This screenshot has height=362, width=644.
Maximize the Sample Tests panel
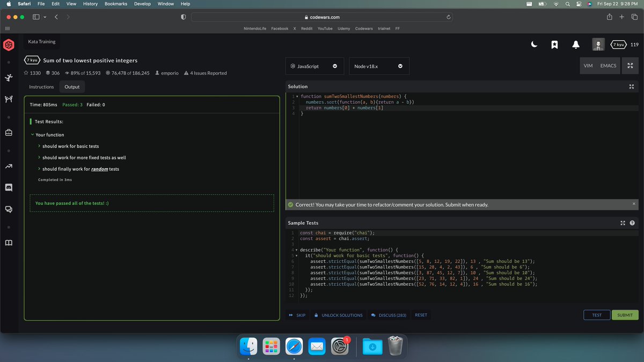point(623,223)
